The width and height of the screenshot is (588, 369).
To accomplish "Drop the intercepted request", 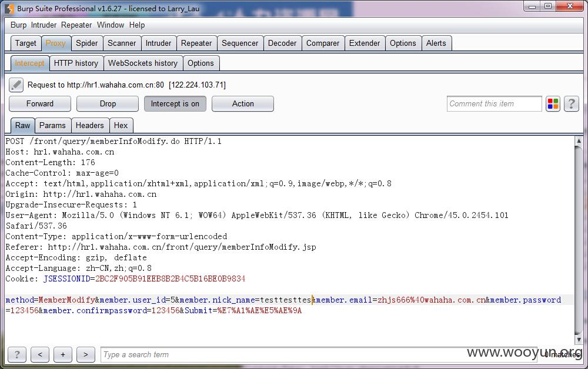I will pyautogui.click(x=108, y=104).
